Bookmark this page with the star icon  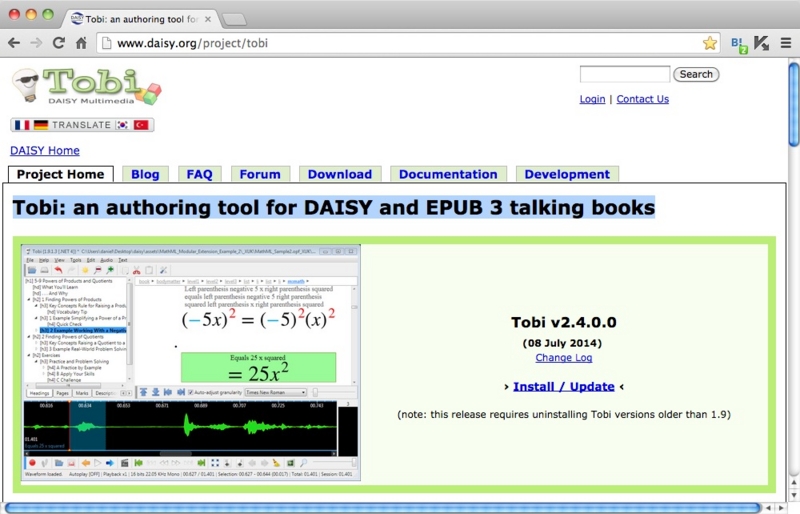tap(710, 43)
